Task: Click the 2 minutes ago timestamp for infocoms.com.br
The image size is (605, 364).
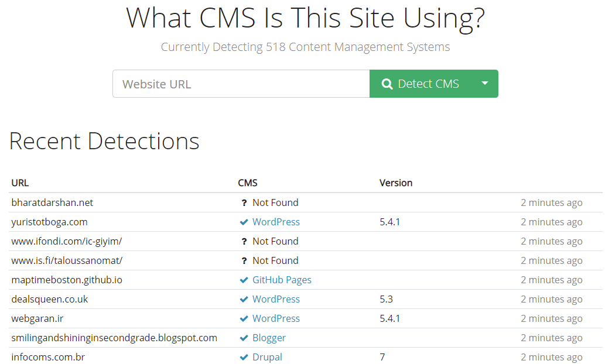Action: pos(551,357)
